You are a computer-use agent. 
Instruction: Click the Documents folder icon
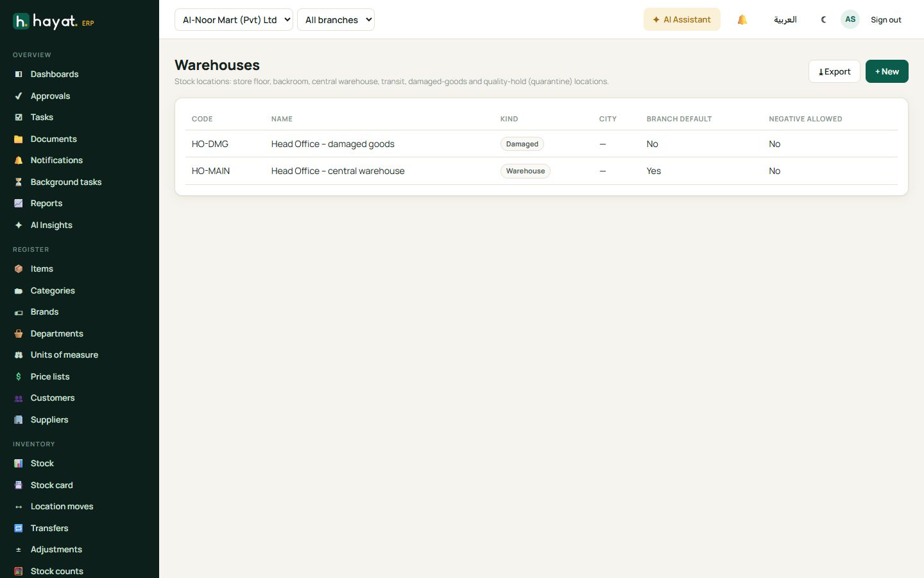click(19, 139)
